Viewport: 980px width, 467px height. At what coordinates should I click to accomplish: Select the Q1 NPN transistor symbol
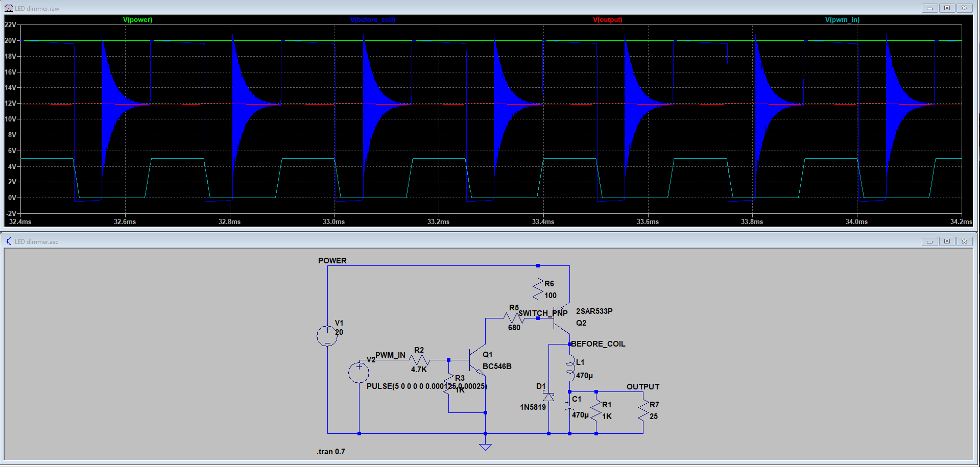tap(478, 360)
